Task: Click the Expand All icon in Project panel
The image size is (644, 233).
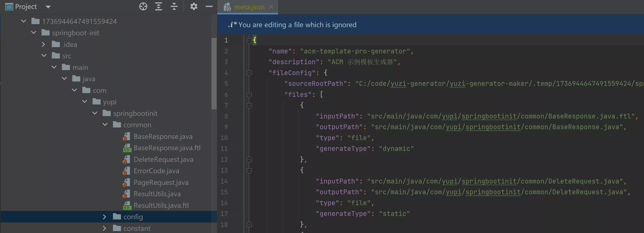Action: [x=159, y=7]
